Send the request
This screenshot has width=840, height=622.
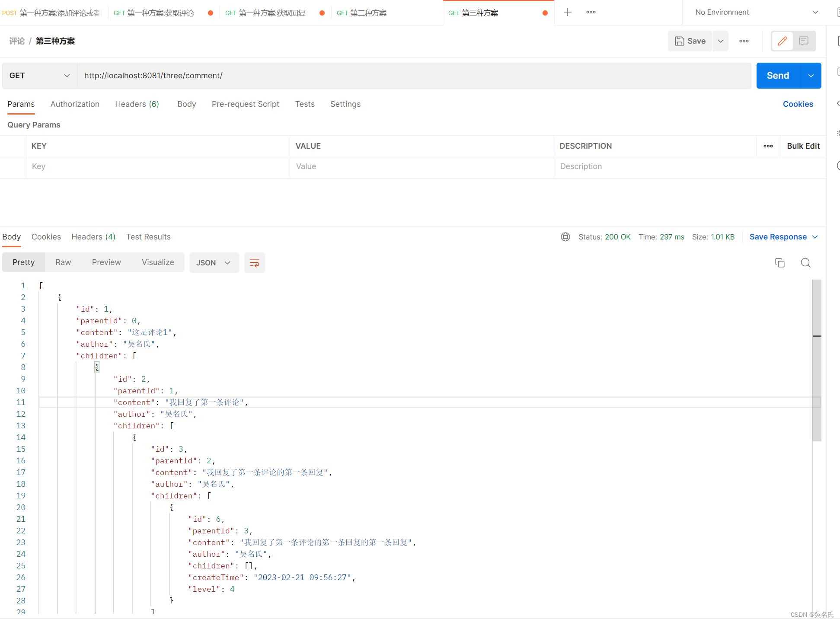pos(778,76)
